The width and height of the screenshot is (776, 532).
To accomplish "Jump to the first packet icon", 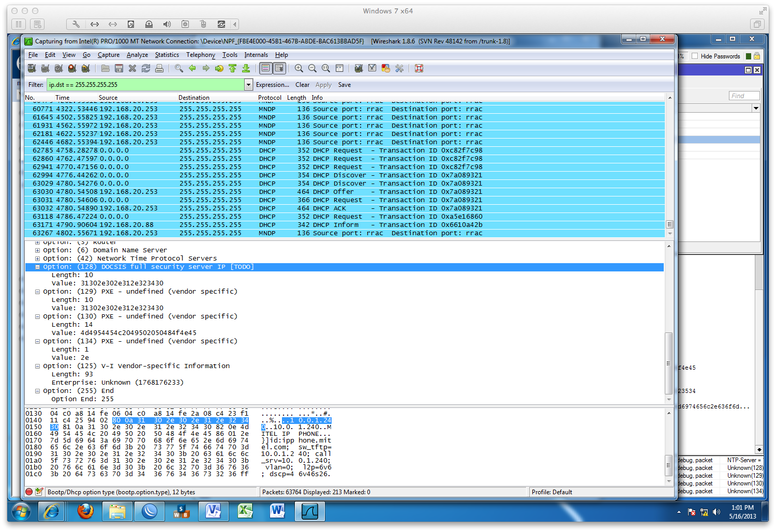I will tap(232, 68).
